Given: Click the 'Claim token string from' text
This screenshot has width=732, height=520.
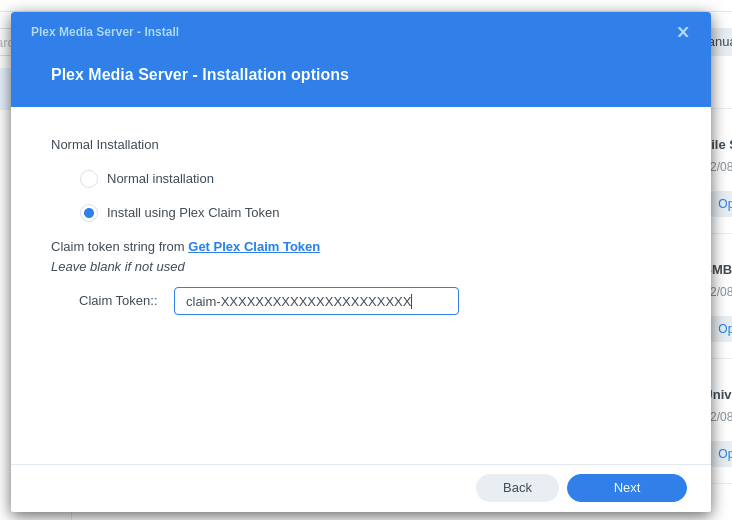Looking at the screenshot, I should click(118, 247).
